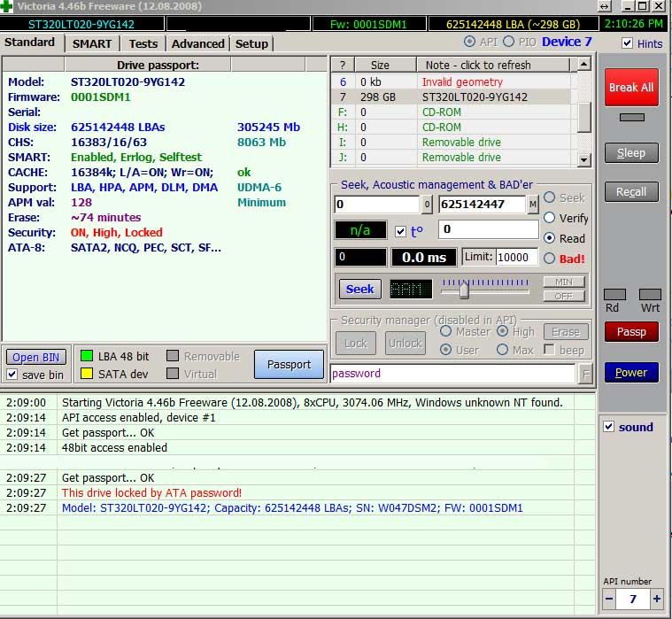Viewport: 672px width, 619px height.
Task: Select the Bad! radio option
Action: pos(550,258)
